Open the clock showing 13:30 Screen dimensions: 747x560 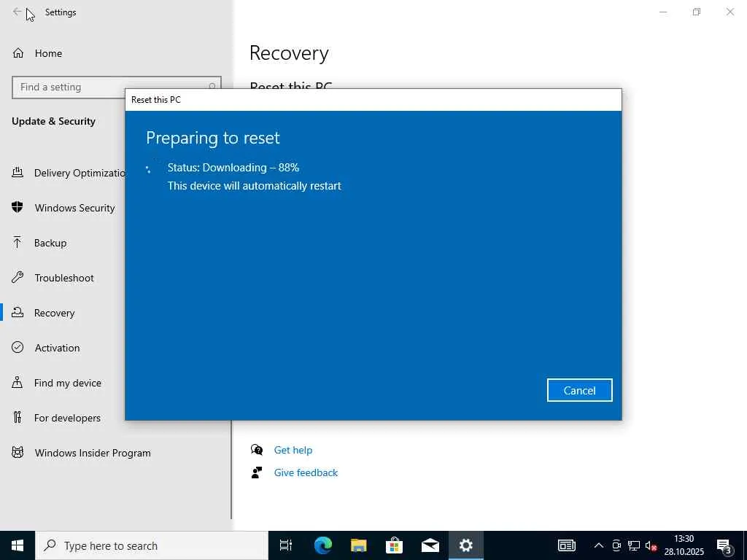pos(684,545)
